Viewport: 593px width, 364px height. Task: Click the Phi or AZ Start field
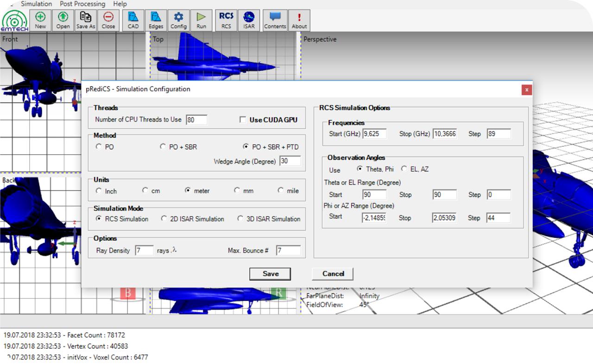pos(374,218)
